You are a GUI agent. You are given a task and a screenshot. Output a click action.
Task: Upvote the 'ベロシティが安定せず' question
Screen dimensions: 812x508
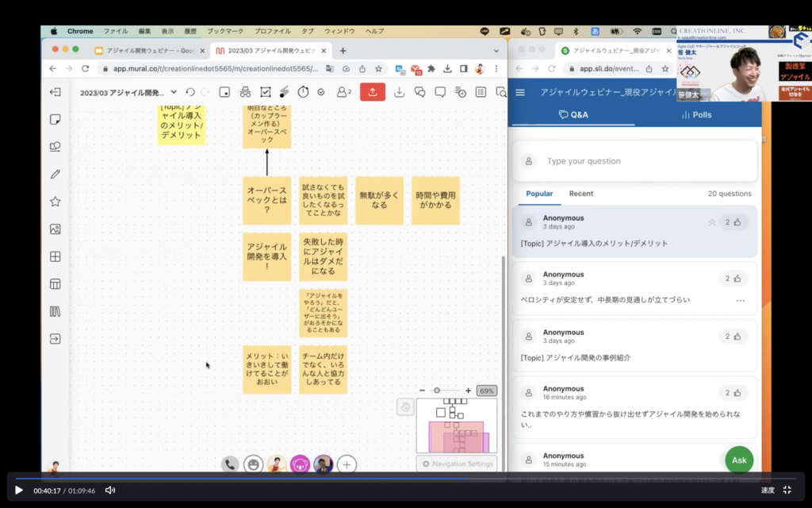[x=733, y=279]
